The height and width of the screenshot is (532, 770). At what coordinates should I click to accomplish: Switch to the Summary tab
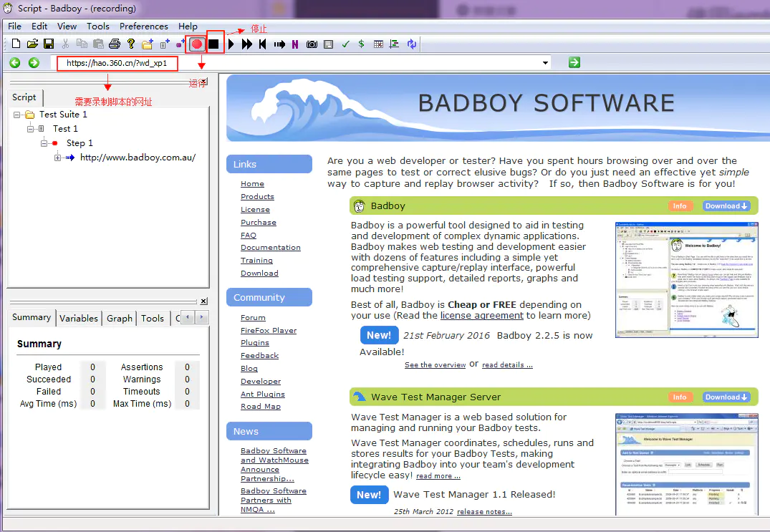pyautogui.click(x=32, y=317)
